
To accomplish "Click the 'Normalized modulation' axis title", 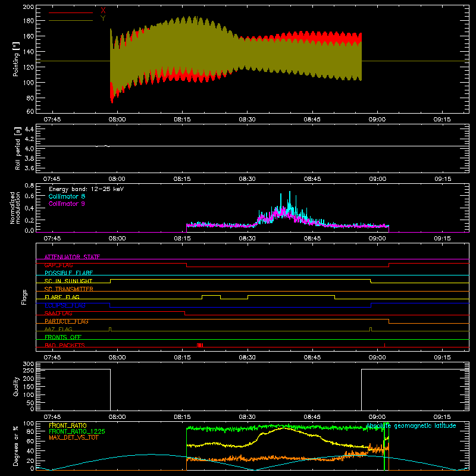I will pyautogui.click(x=15, y=208).
